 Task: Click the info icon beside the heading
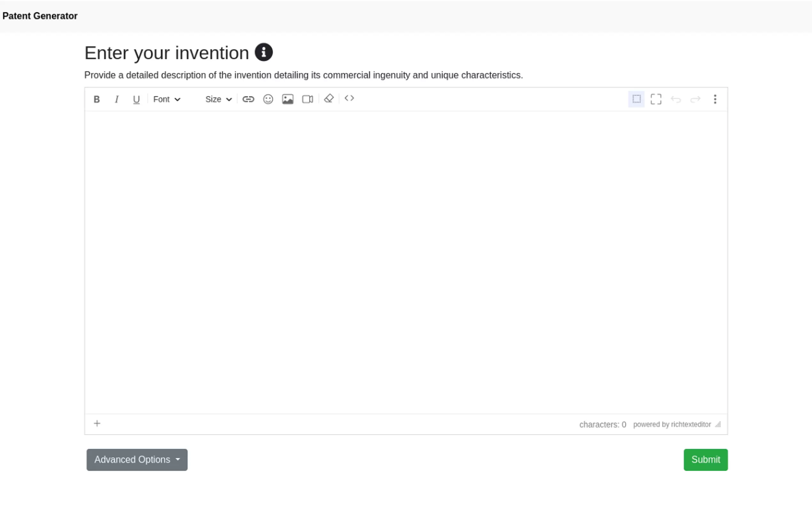click(x=264, y=52)
